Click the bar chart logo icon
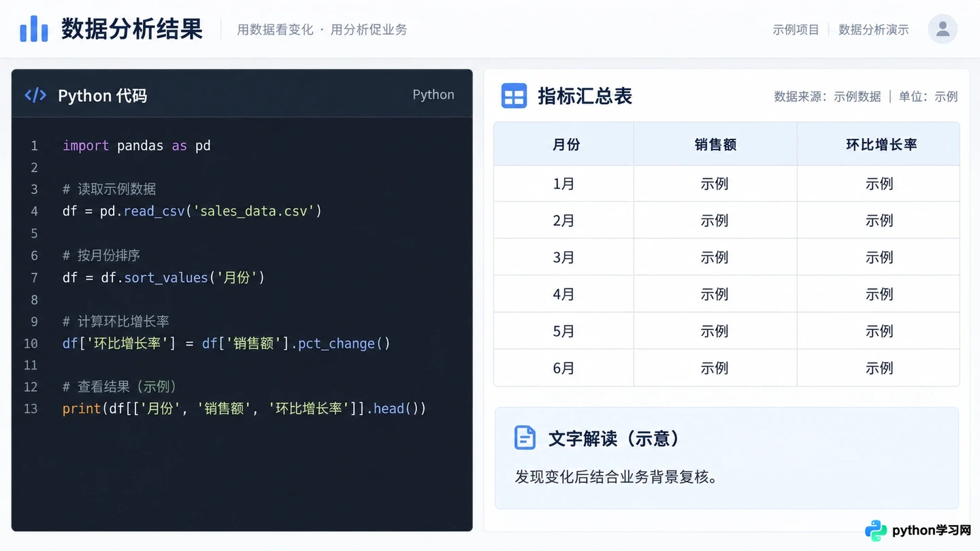This screenshot has width=980, height=551. pos(34,29)
